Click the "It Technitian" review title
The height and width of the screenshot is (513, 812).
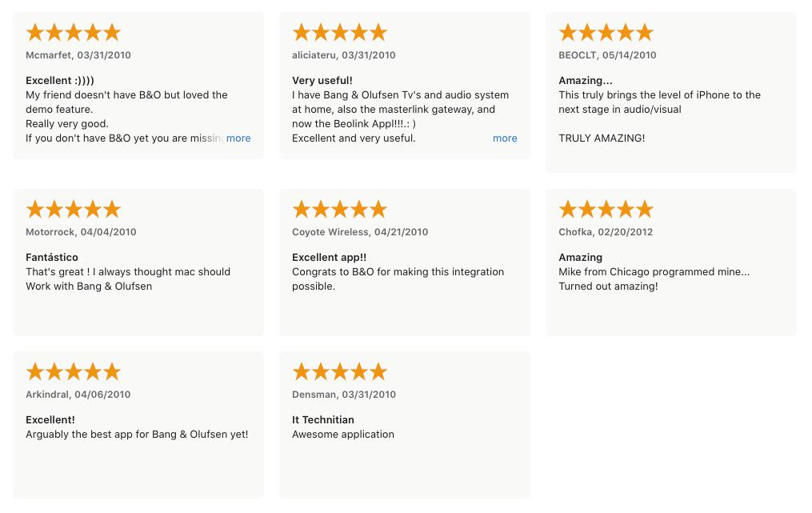click(x=323, y=420)
